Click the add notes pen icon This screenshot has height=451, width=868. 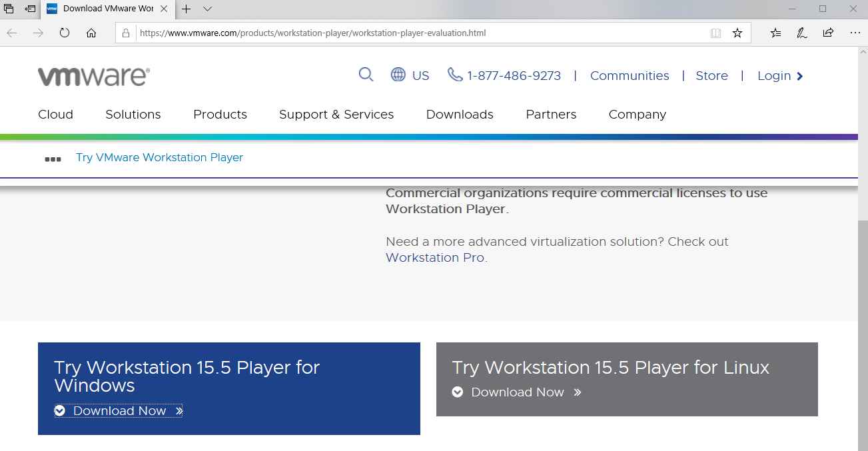tap(802, 33)
